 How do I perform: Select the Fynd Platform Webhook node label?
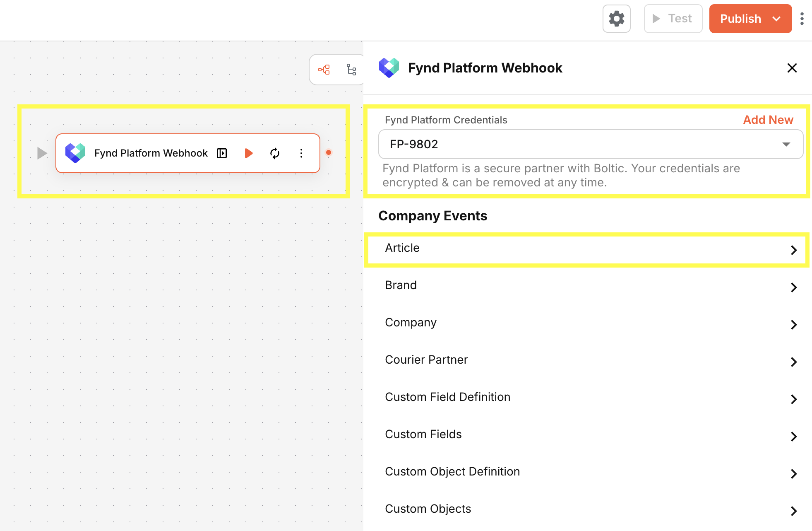point(151,153)
